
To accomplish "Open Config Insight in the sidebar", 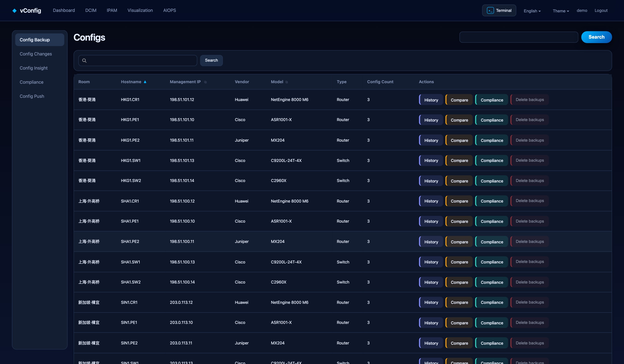I will click(x=40, y=68).
